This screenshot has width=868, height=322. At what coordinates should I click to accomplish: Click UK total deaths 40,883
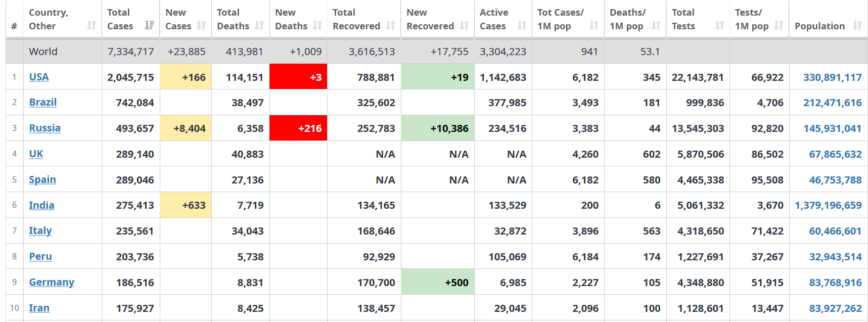tap(248, 154)
